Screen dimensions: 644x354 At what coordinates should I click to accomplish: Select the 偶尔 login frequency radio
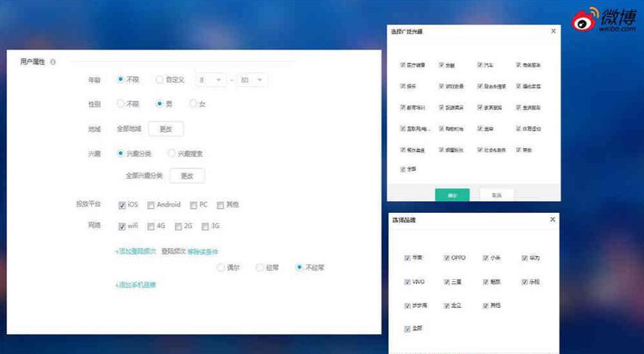(220, 267)
